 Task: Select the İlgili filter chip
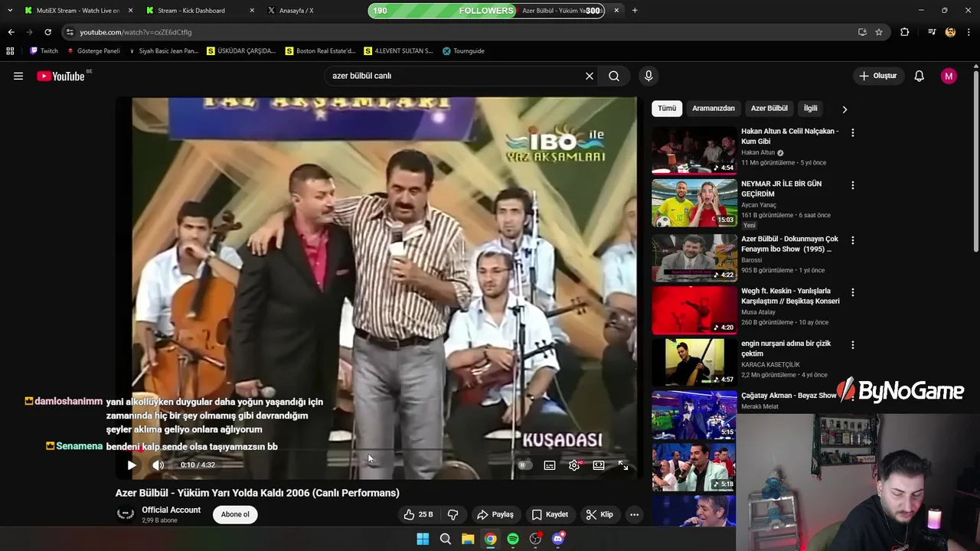point(810,108)
